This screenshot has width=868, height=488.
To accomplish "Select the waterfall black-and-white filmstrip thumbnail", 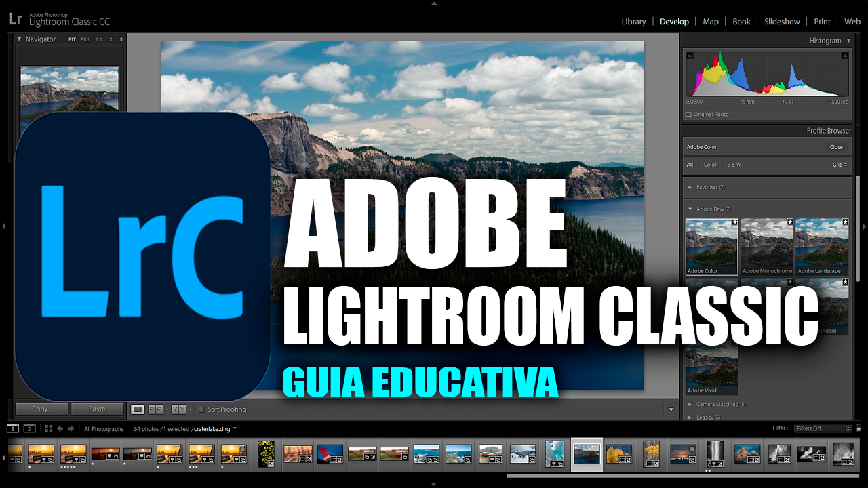I will pyautogui.click(x=715, y=453).
